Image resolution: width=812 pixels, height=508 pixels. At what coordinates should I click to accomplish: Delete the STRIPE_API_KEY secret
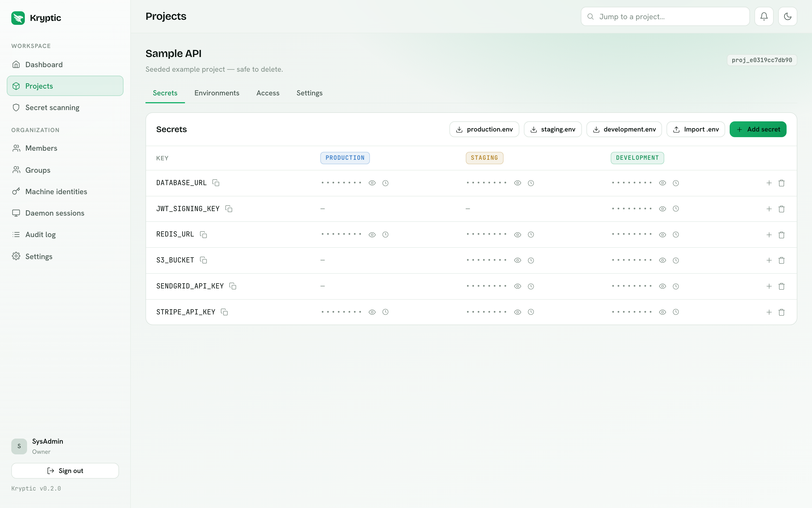(x=782, y=312)
